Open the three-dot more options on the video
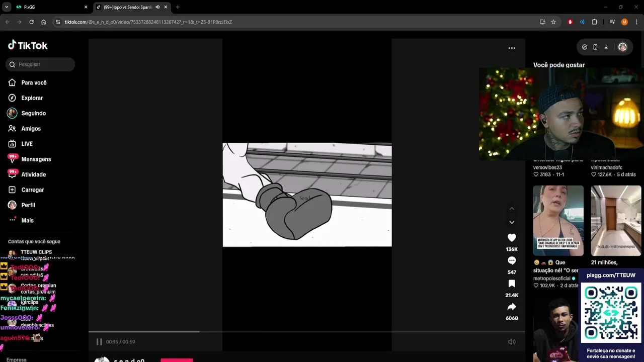 [x=512, y=48]
